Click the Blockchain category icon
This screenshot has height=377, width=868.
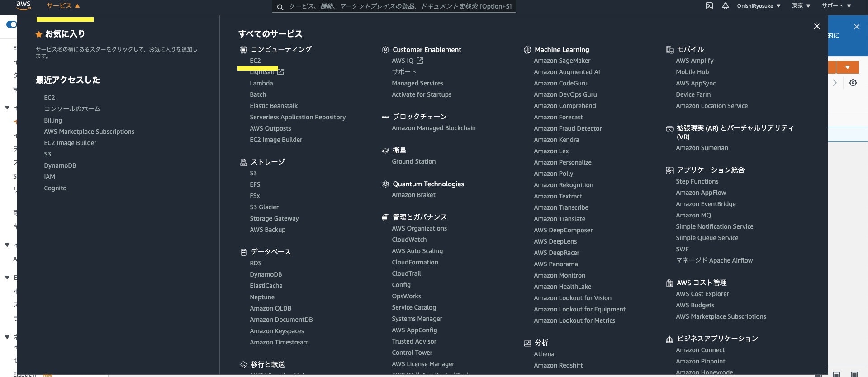point(385,117)
